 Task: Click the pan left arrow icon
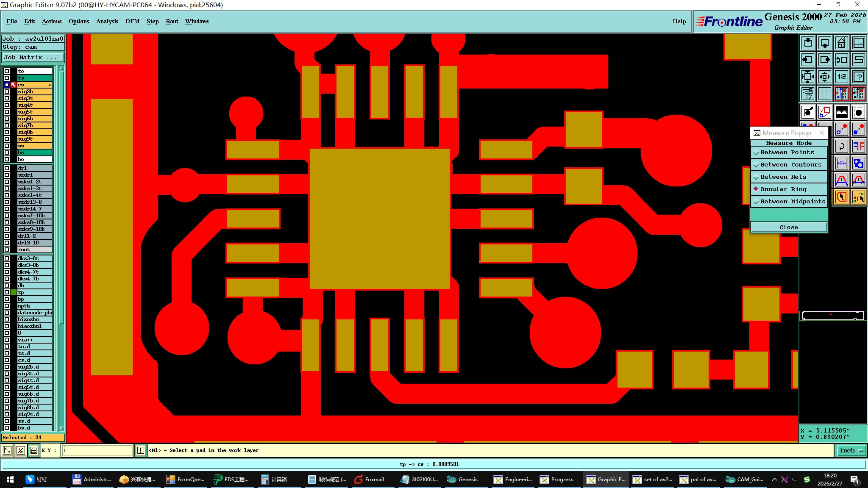[808, 60]
